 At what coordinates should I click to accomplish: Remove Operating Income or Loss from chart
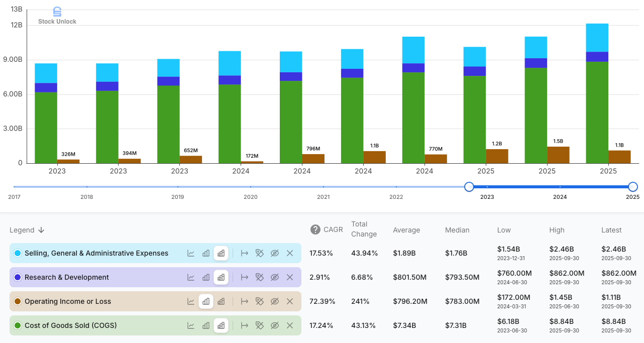coord(290,301)
